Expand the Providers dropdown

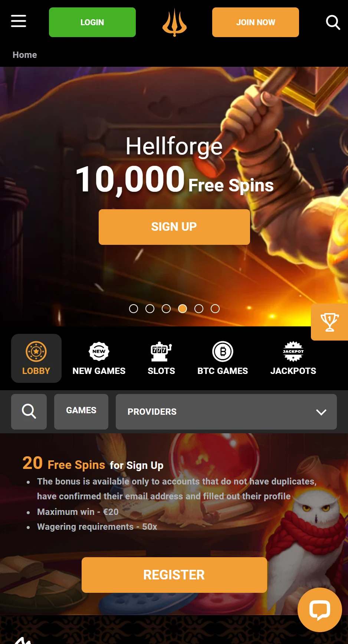point(226,412)
